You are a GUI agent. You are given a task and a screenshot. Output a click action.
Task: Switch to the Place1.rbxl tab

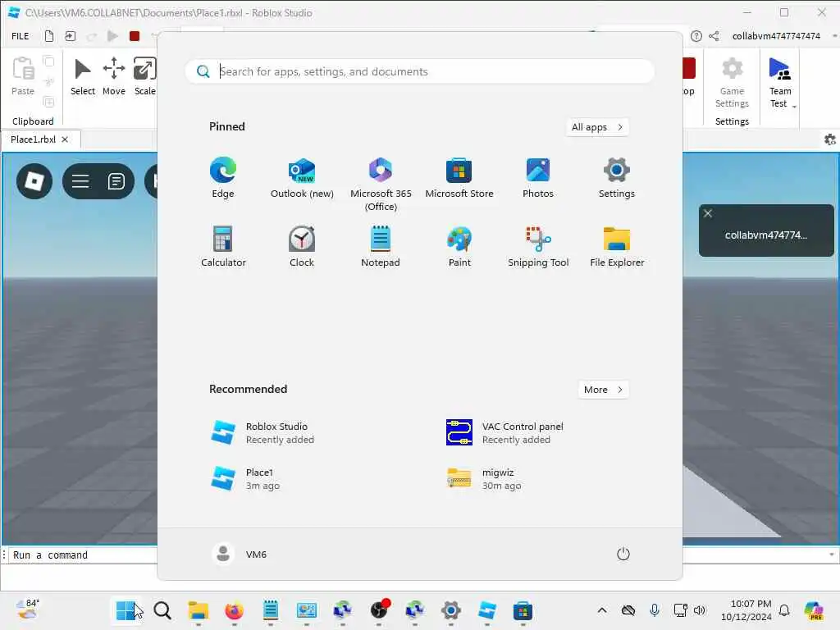point(33,139)
